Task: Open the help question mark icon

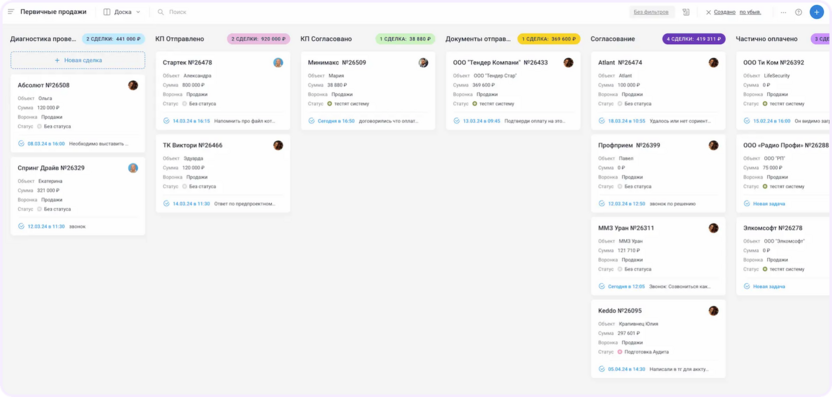Action: (798, 12)
